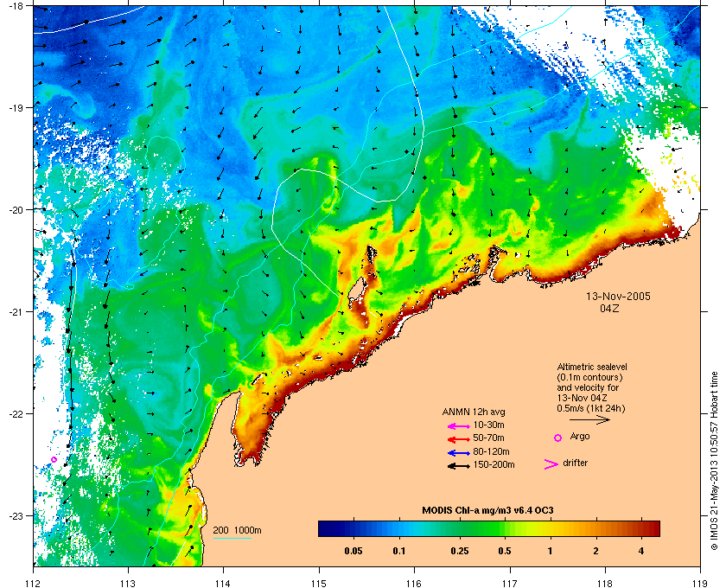The width and height of the screenshot is (726, 588).
Task: Click the MODIS Chl-a colorbar title
Action: (488, 510)
